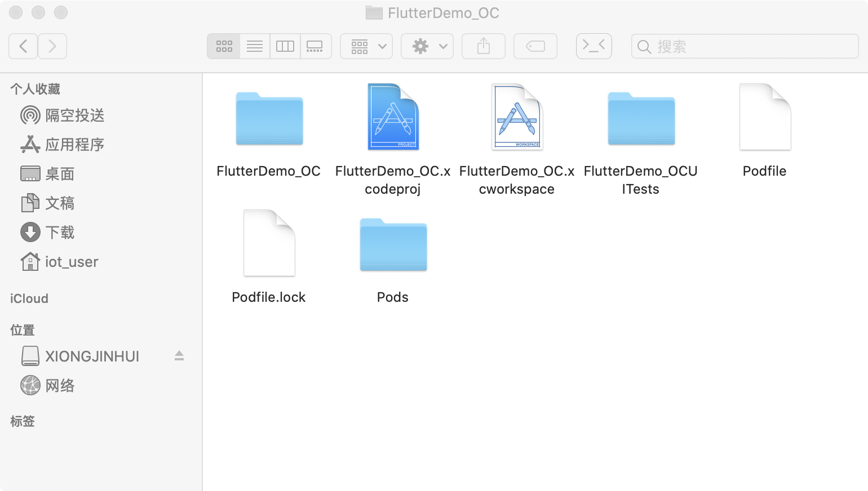This screenshot has height=491, width=868.
Task: Click the FlutterDemo_OC.xcworkspace name label
Action: click(517, 180)
